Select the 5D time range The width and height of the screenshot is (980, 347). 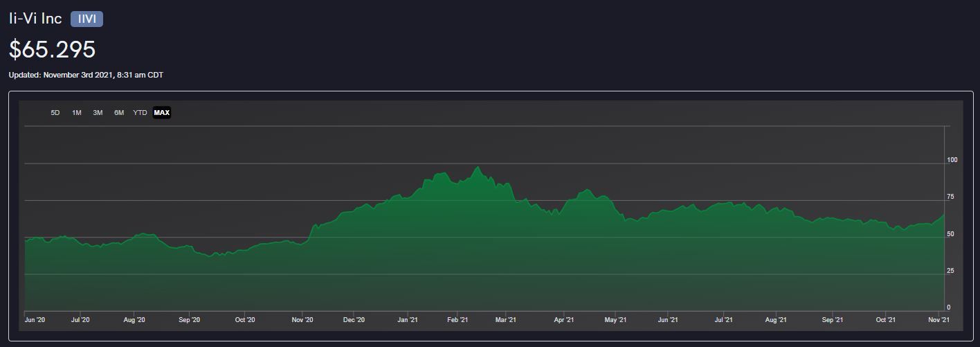(x=55, y=113)
